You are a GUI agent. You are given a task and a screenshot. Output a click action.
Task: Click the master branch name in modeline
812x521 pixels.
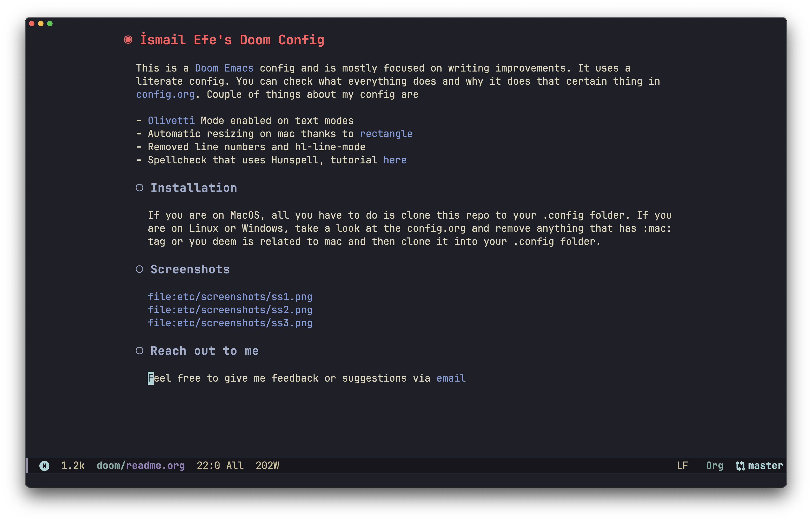765,466
